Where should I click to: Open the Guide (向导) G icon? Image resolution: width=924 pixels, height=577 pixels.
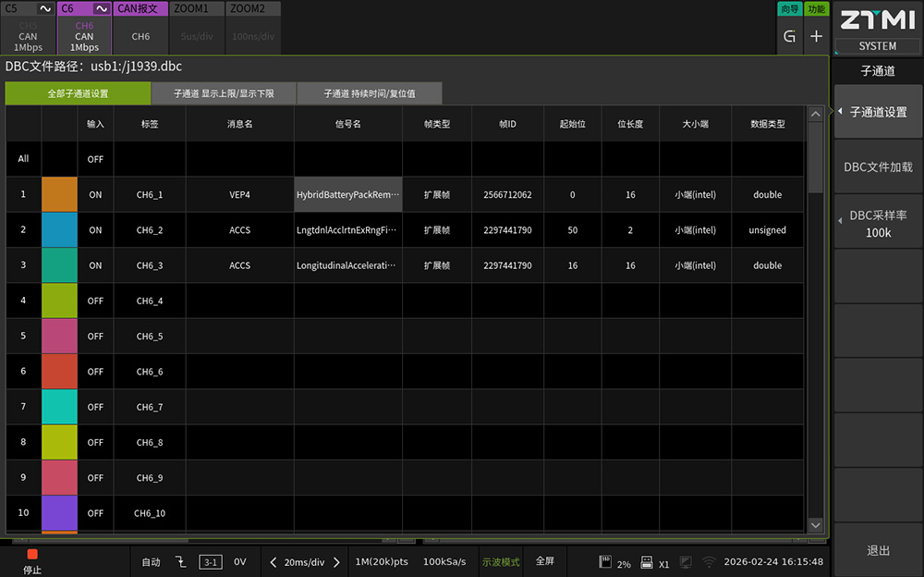click(789, 37)
